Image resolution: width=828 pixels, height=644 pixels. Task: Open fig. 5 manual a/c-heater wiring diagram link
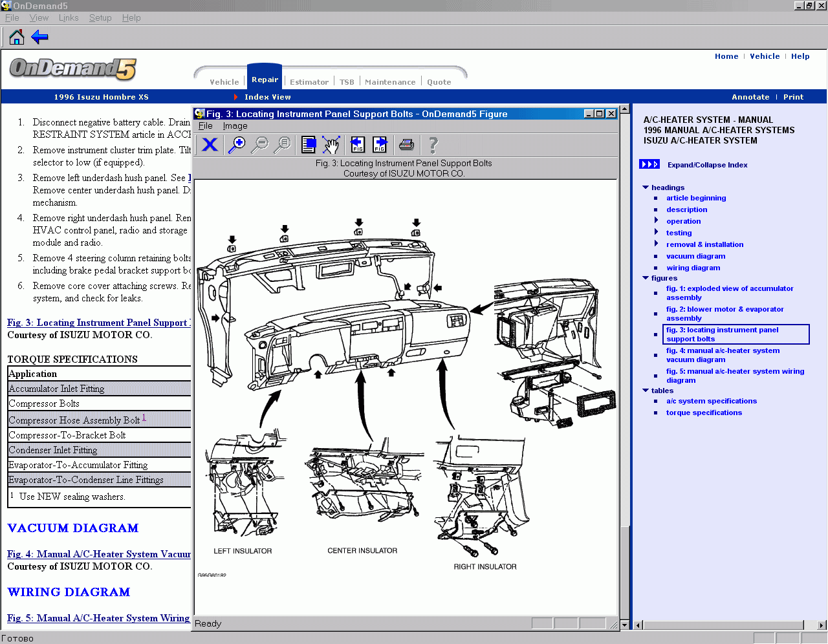(735, 376)
